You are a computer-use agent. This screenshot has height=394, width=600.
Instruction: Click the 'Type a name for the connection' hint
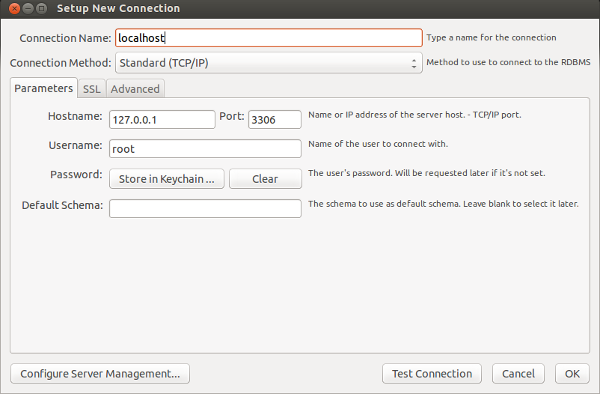click(x=491, y=38)
